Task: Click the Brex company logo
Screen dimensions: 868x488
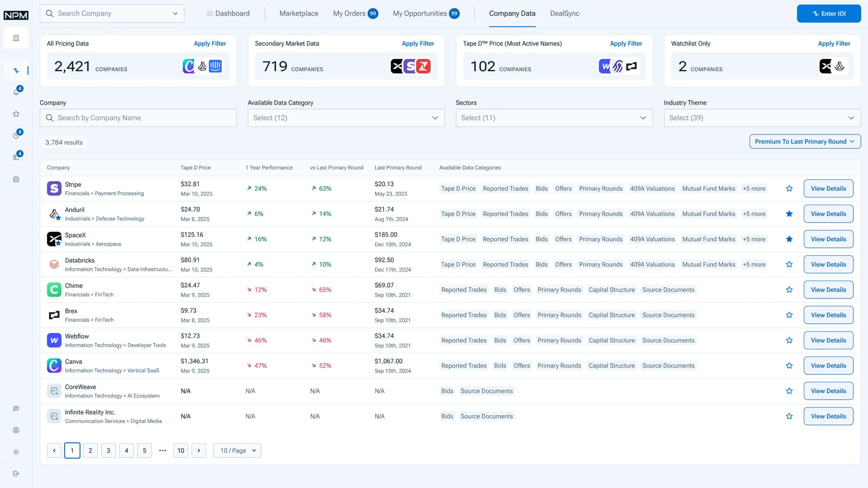Action: coord(54,315)
